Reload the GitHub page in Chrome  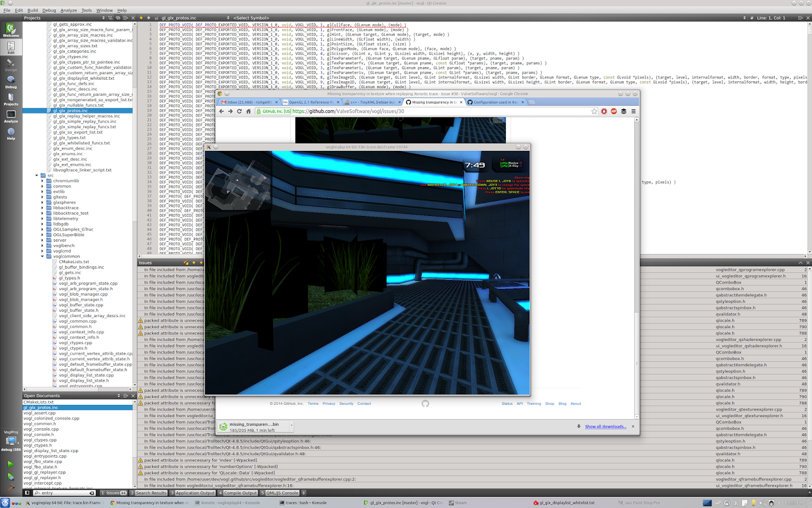[x=240, y=111]
